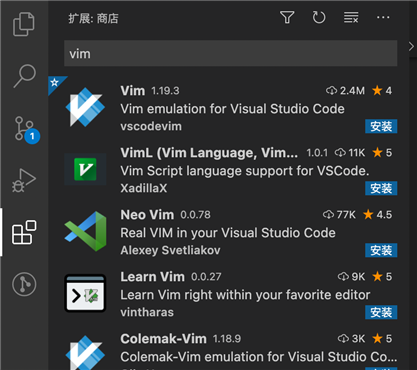The image size is (417, 370).
Task: Open the Explorer files icon
Action: (x=24, y=24)
